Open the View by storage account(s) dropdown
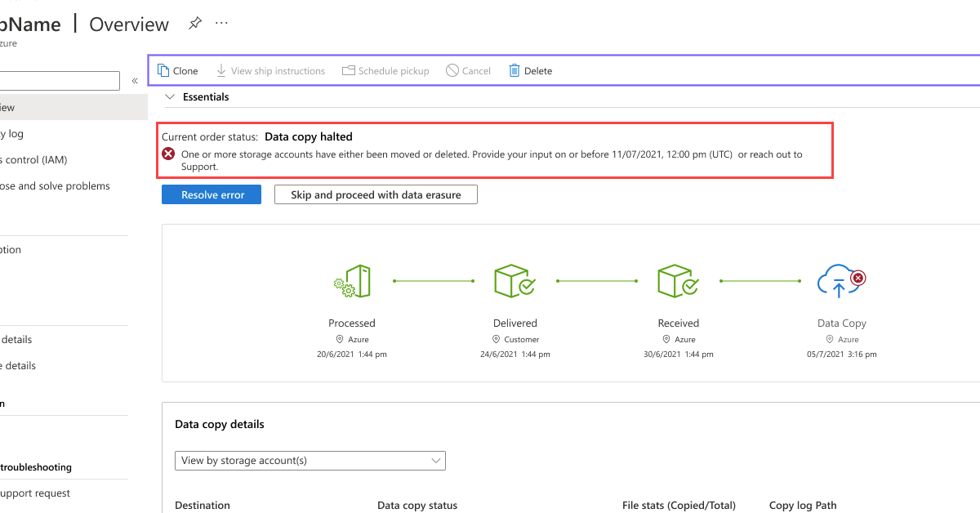 coord(310,461)
